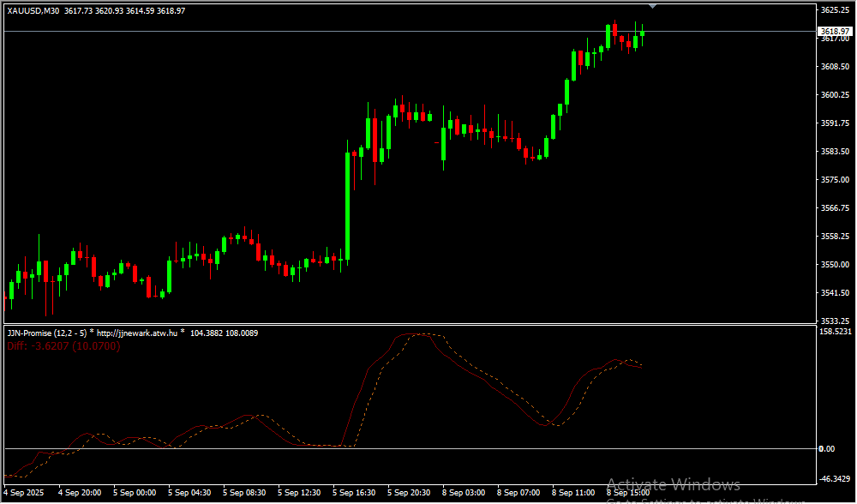The height and width of the screenshot is (504, 857).
Task: Click the 5 Sep 16:30 time label
Action: 353,493
